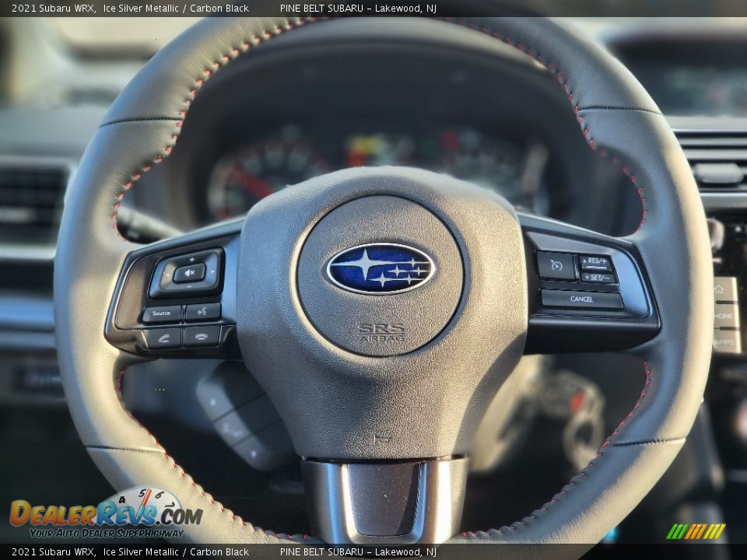Click top 'PINE BELT SUBARU – Lakewood, NJ' text
This screenshot has height=560, width=747.
[358, 8]
